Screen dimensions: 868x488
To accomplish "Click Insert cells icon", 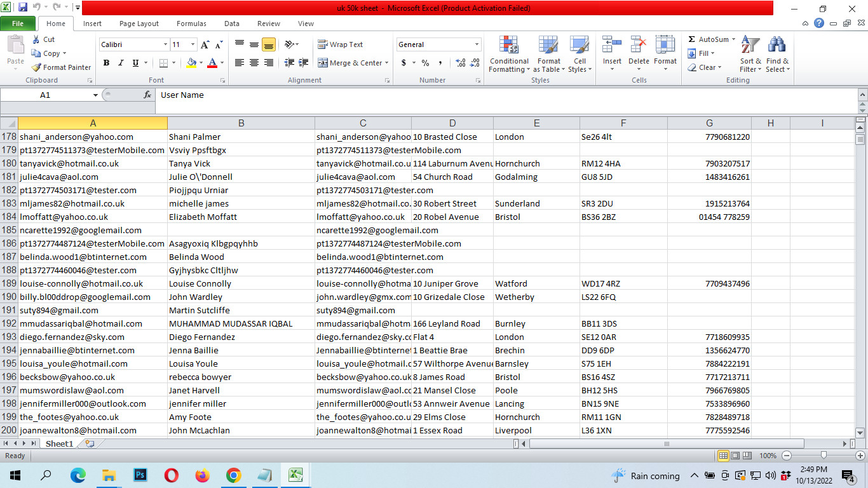I will coord(612,46).
